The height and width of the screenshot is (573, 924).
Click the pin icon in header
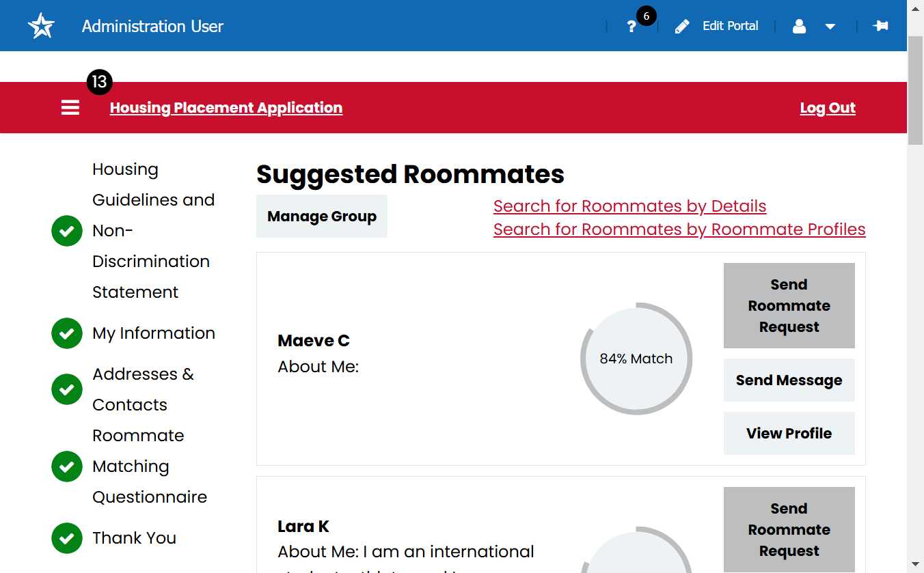coord(880,26)
